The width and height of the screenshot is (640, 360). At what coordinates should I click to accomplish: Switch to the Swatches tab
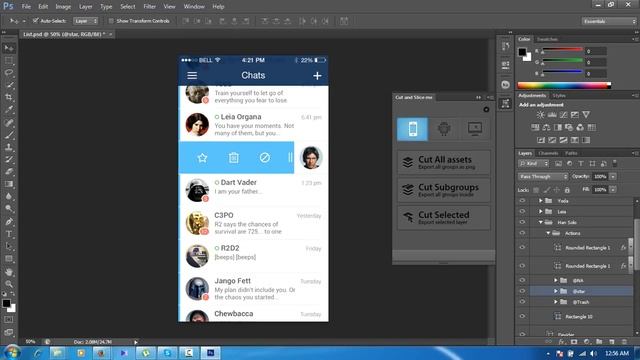(547, 39)
